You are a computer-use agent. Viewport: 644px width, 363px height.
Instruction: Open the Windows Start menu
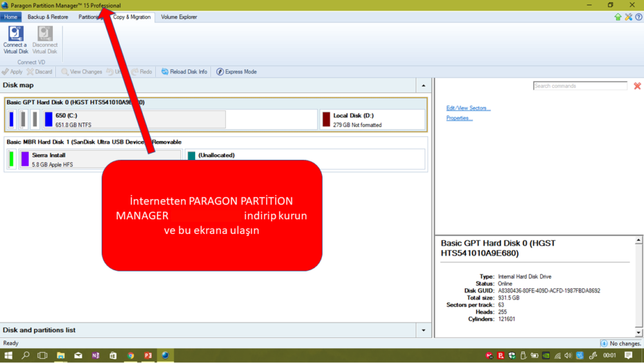point(8,356)
